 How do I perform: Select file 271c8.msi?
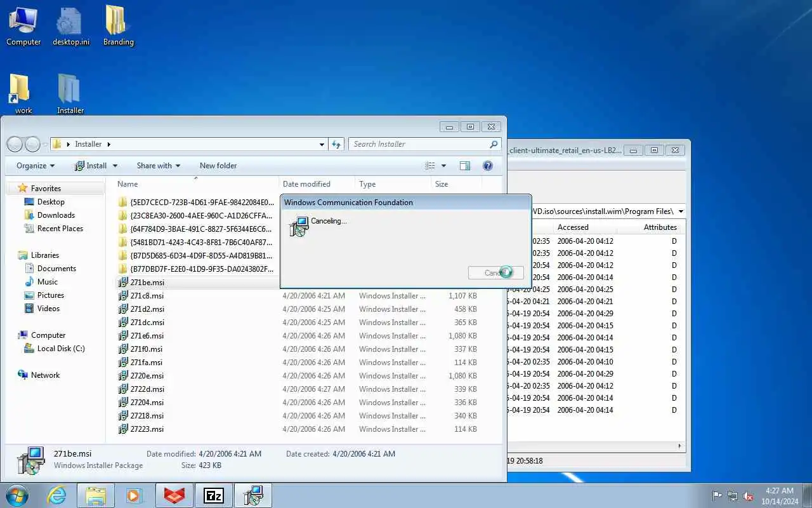(147, 296)
